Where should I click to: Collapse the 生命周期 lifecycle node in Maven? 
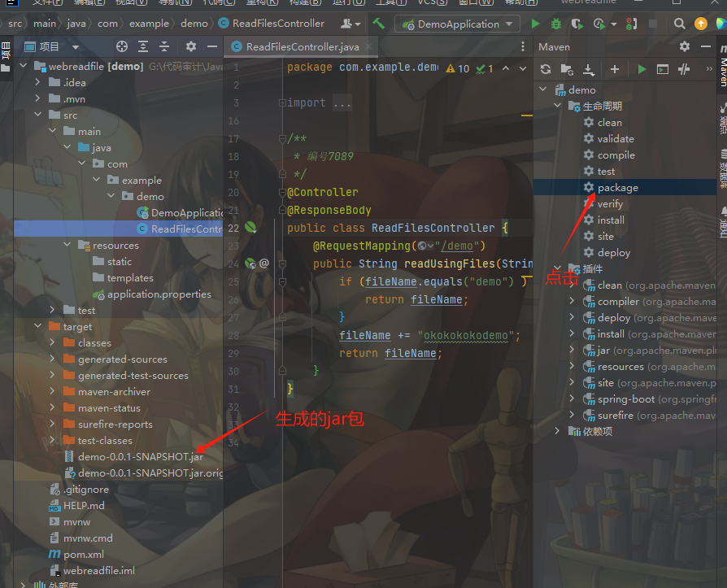[x=557, y=106]
